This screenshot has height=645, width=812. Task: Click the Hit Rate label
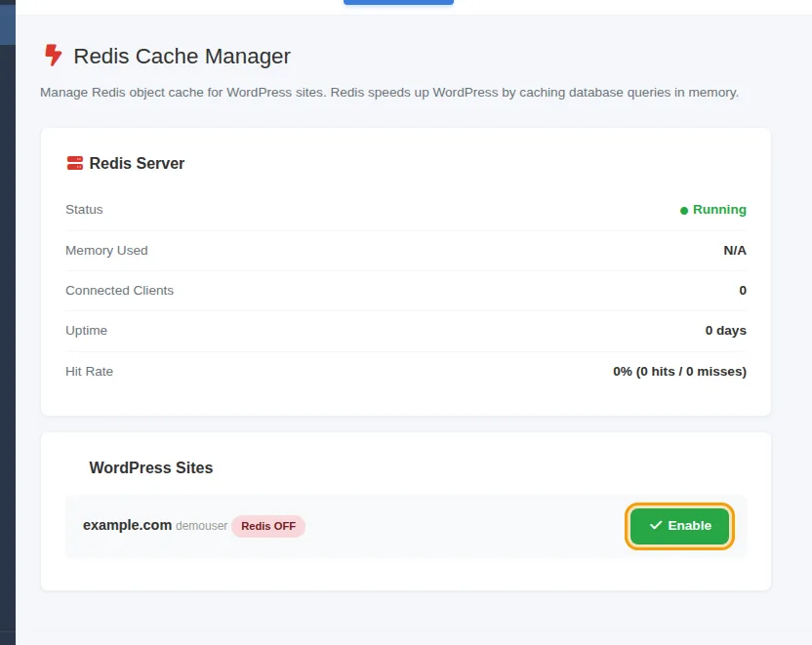click(89, 372)
